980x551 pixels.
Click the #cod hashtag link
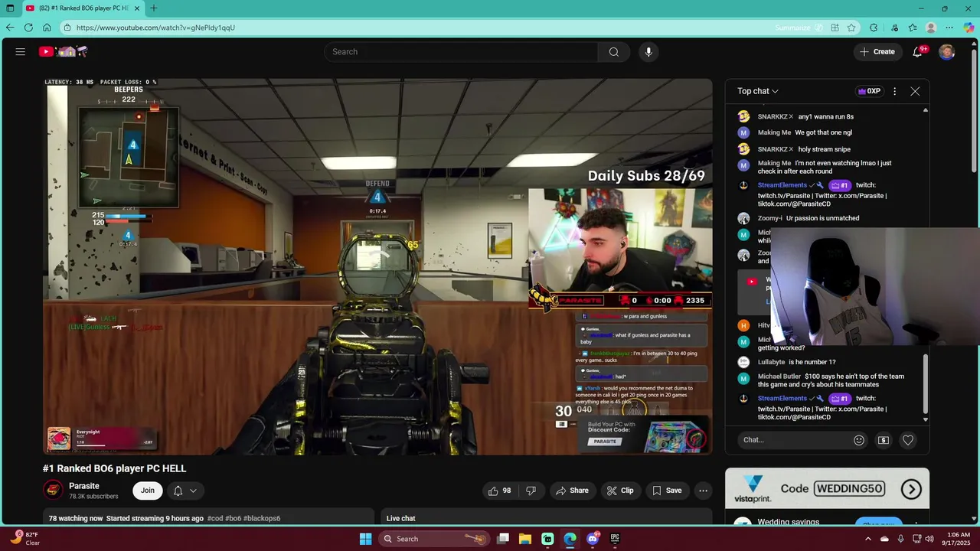click(216, 518)
